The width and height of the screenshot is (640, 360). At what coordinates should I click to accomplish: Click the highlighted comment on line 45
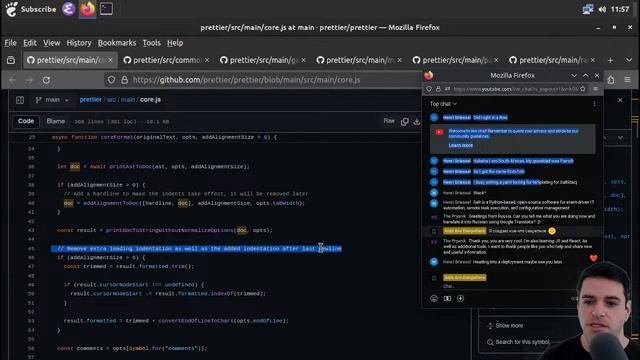(x=196, y=249)
